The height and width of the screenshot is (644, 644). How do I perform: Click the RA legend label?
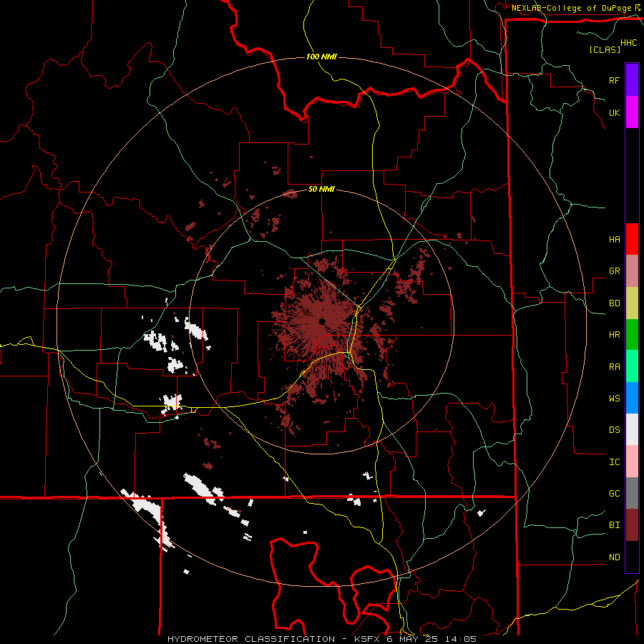coord(614,367)
